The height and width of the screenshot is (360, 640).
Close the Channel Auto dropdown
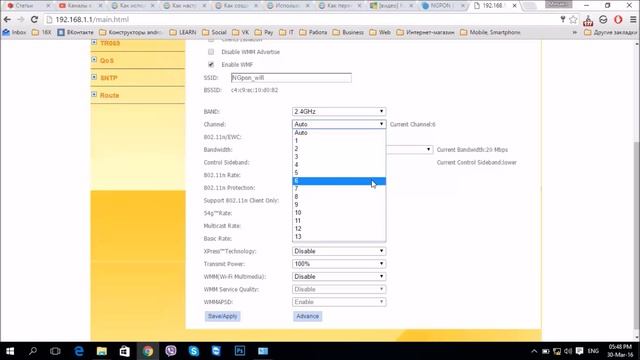[339, 124]
